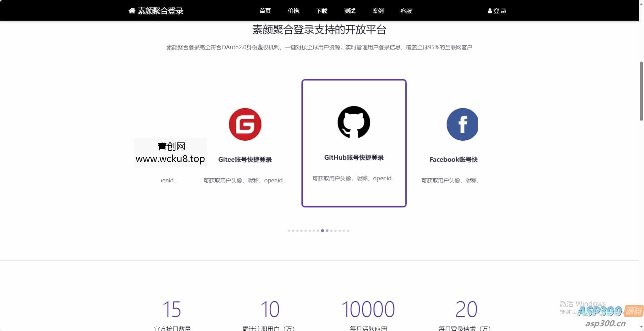
Task: Click the GitHub octocat logo
Action: [353, 122]
